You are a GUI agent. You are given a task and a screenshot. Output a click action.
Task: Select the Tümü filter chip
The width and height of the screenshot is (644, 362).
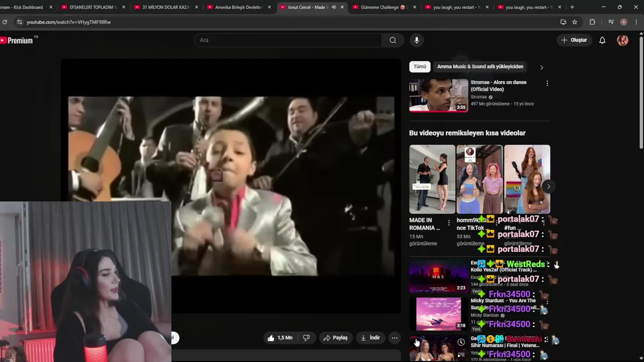(420, 66)
